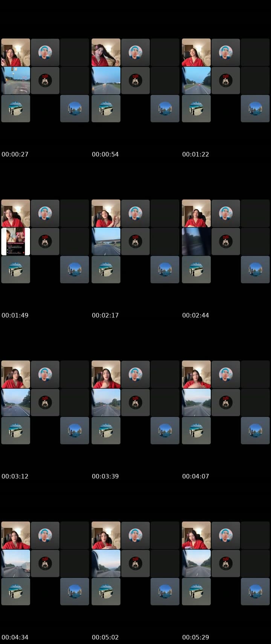This screenshot has width=271, height=644.
Task: Open the blurry road tile in the 00:02:44 frame
Action: click(x=196, y=241)
